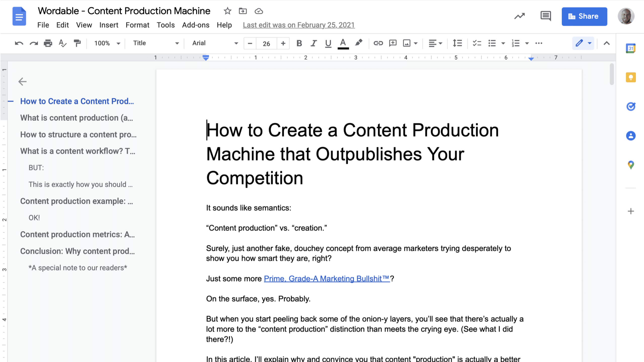Open the Add-ons menu
Viewport: 644px width, 362px height.
coord(195,25)
